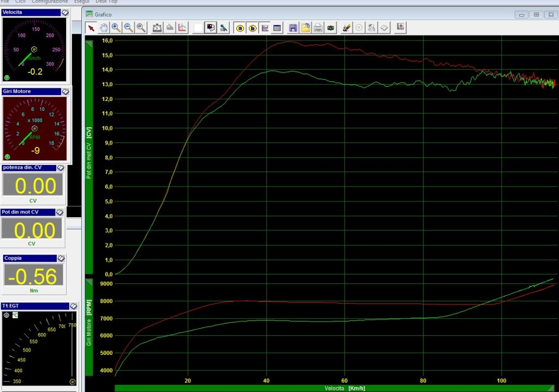The height and width of the screenshot is (392, 559).
Task: Take a snapshot with camera icon
Action: click(330, 28)
